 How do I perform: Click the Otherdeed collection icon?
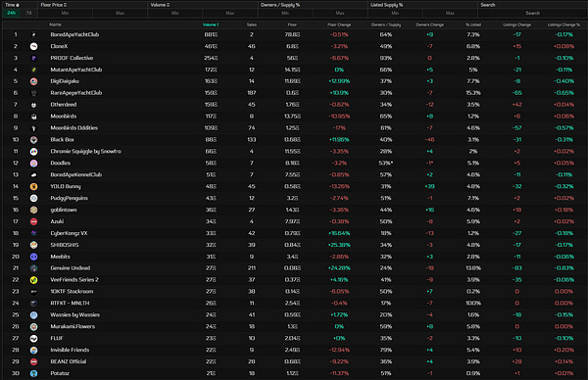[x=33, y=105]
